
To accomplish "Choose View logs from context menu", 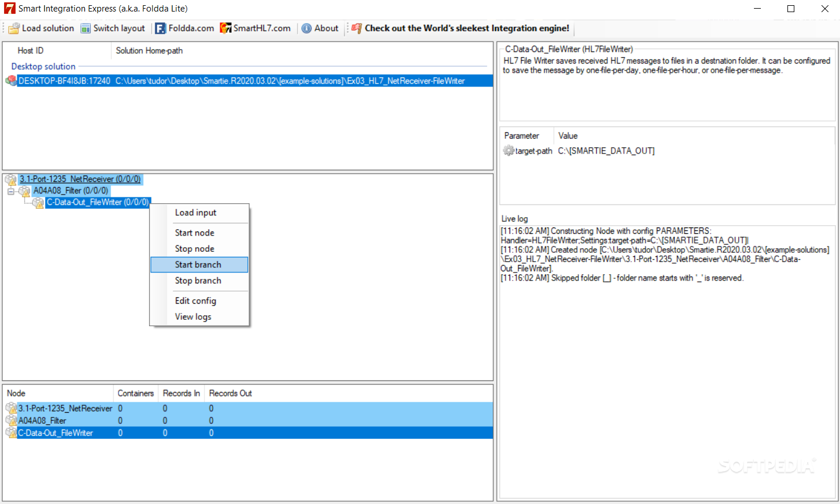I will [x=199, y=317].
